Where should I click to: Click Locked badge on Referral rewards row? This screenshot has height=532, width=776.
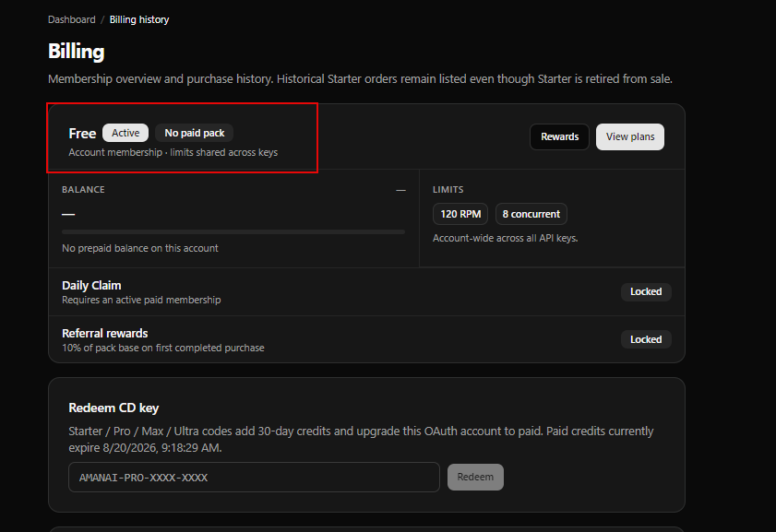click(x=646, y=339)
